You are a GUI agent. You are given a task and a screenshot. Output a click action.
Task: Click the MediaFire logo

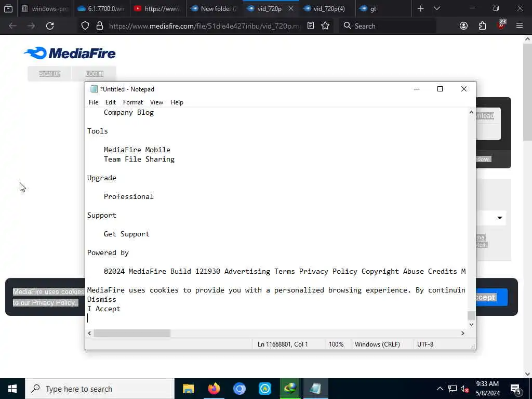point(70,53)
